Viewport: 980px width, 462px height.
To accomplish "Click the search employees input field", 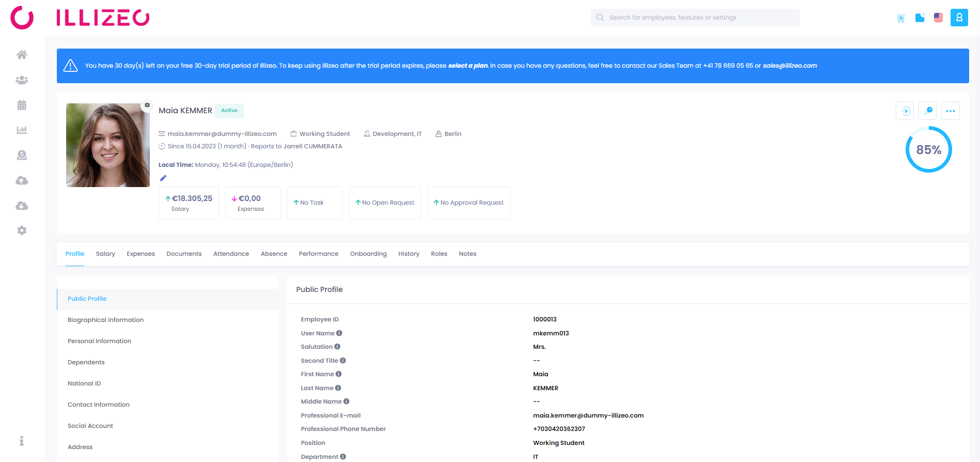I will click(x=695, y=18).
